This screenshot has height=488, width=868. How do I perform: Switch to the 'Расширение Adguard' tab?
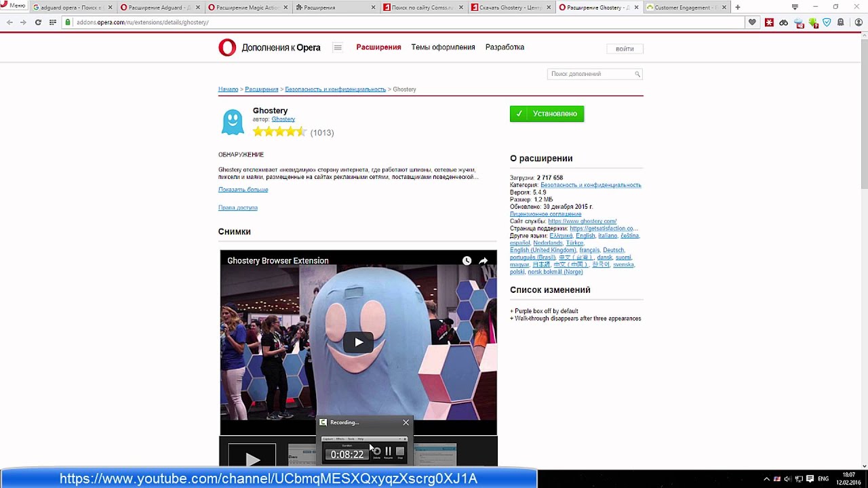[x=159, y=7]
